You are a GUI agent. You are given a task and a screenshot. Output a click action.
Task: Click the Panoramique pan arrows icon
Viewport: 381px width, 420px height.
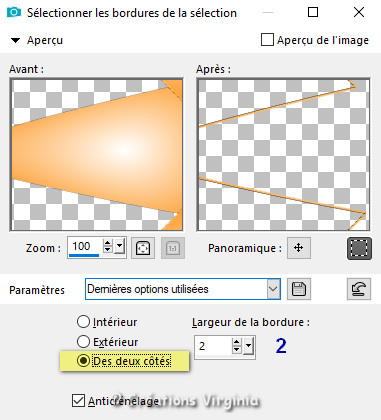point(299,248)
